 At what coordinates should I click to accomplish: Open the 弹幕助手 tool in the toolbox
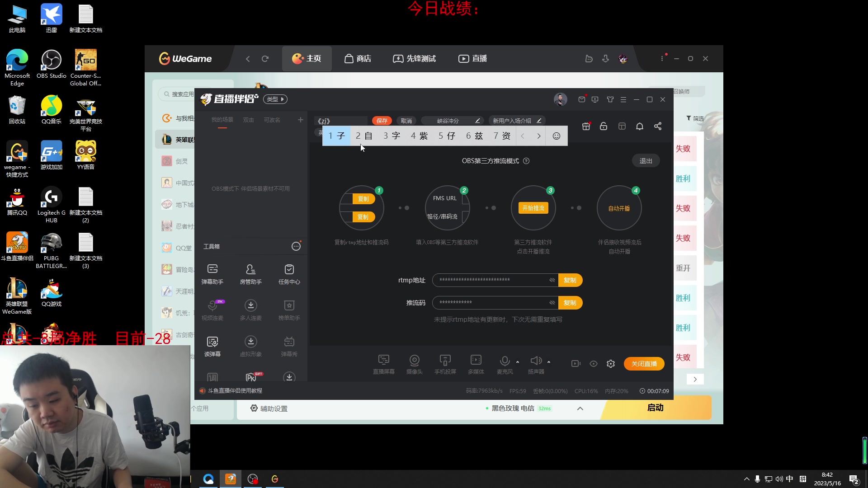click(x=212, y=274)
